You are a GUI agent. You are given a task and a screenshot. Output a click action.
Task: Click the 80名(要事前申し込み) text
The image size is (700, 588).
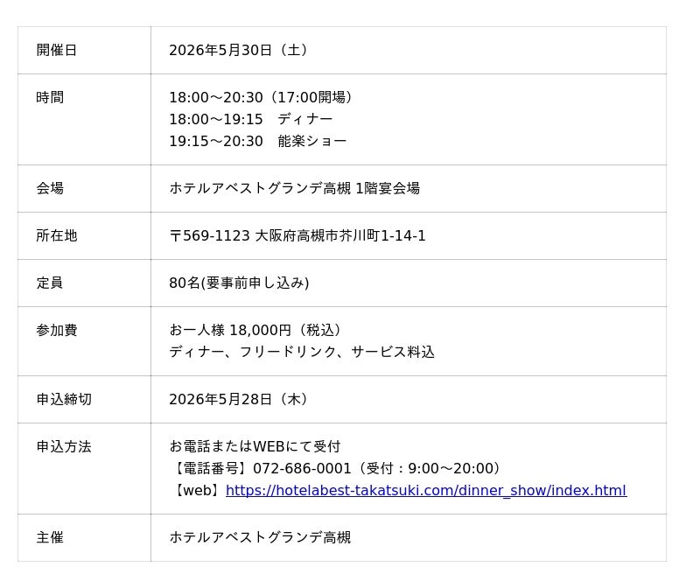239,283
